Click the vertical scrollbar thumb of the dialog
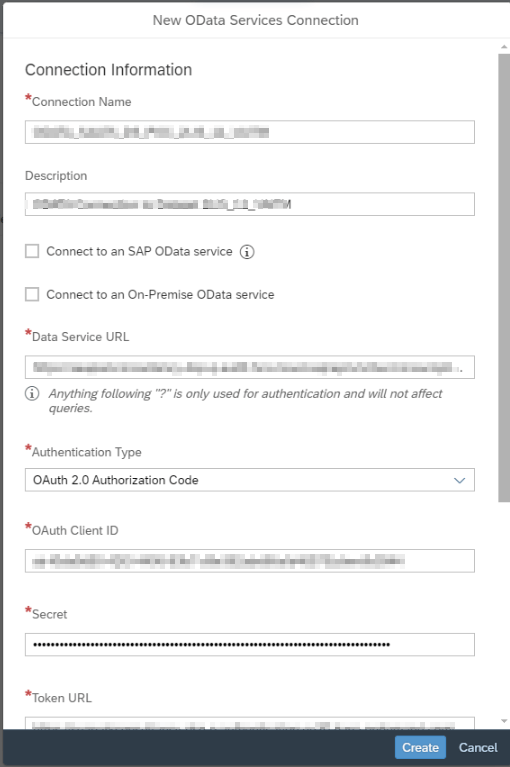Viewport: 510px width, 767px height. pyautogui.click(x=504, y=278)
